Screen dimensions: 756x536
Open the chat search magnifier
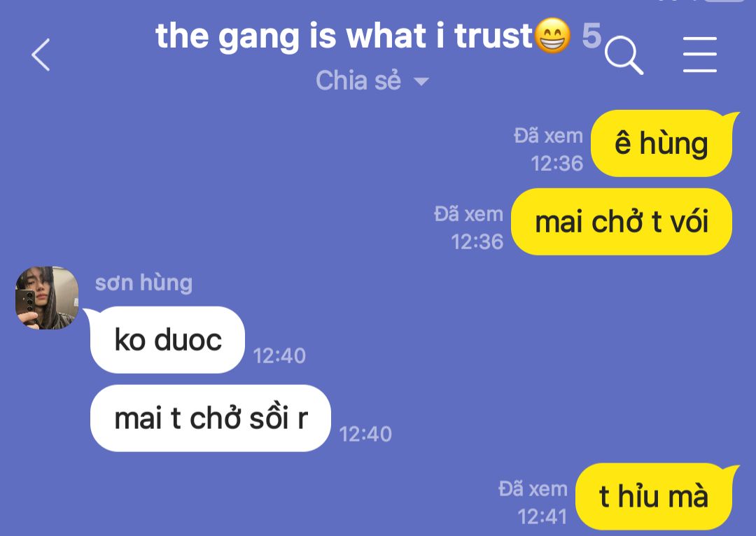[x=624, y=55]
